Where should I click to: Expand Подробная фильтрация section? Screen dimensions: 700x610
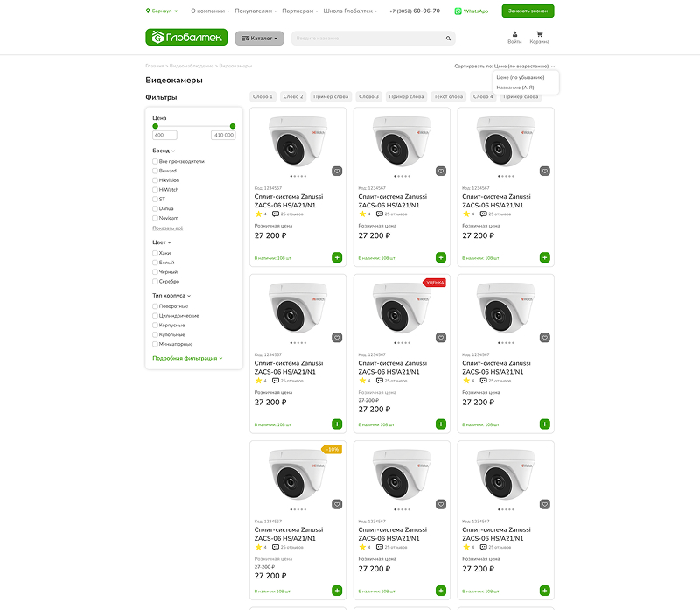pyautogui.click(x=187, y=358)
